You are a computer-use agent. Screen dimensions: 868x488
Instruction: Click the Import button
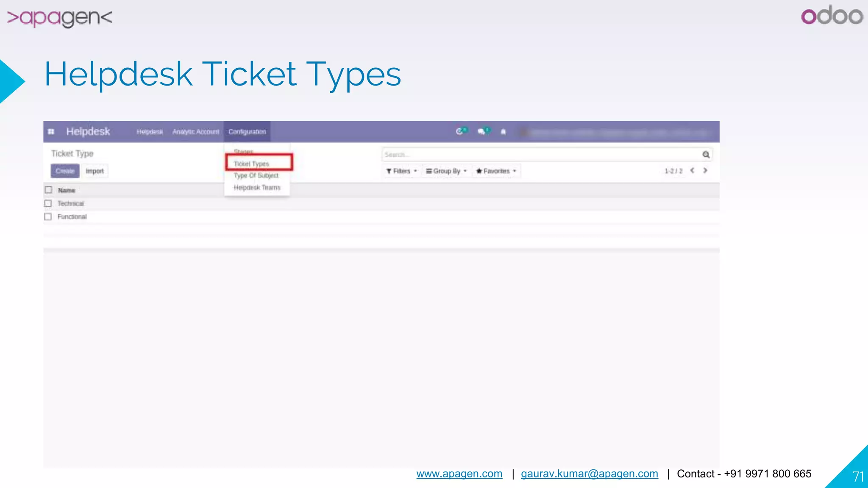click(95, 171)
